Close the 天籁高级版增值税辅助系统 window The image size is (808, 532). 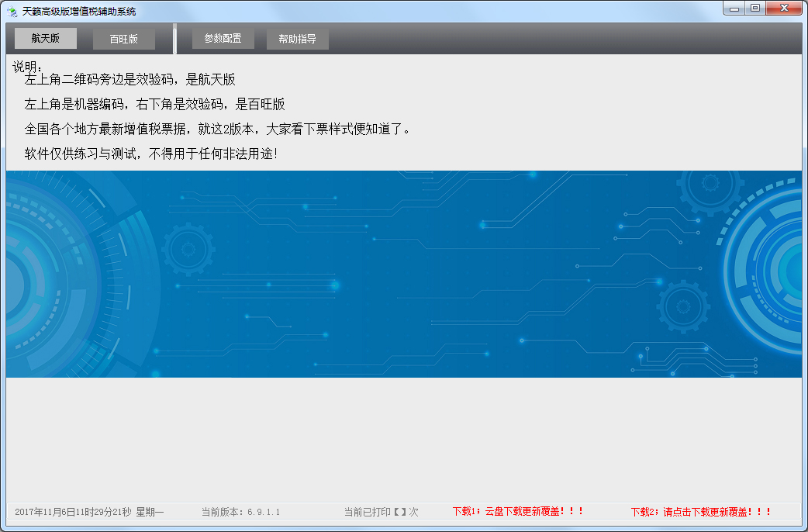pyautogui.click(x=783, y=8)
